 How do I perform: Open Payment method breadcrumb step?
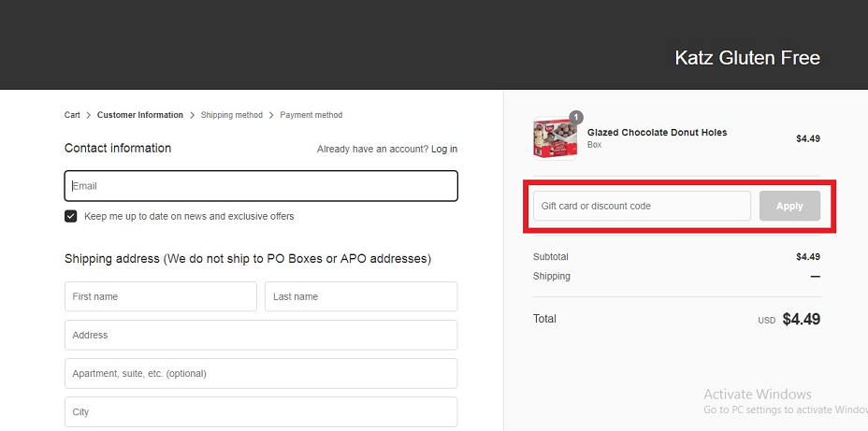[311, 115]
